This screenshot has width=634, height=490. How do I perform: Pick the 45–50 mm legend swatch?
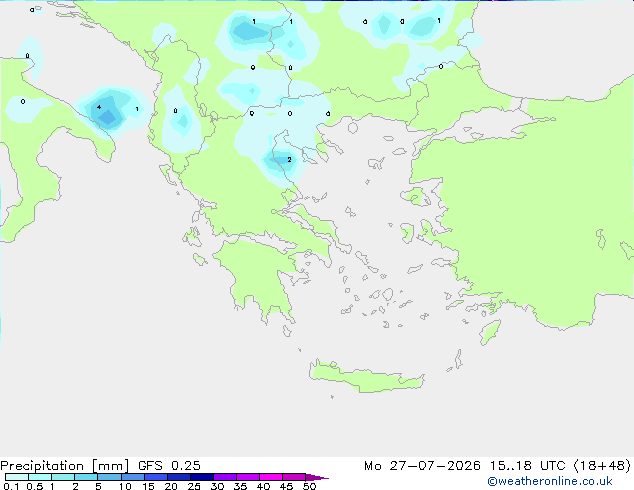294,477
